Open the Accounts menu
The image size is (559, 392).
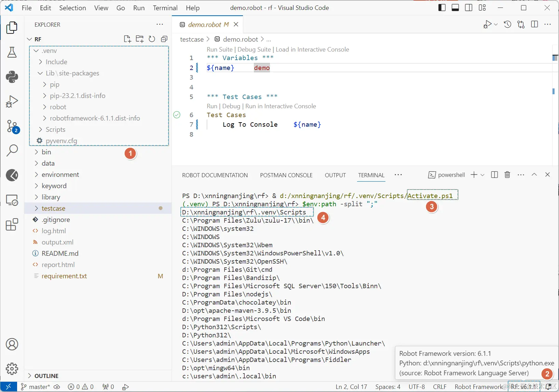[x=12, y=344]
